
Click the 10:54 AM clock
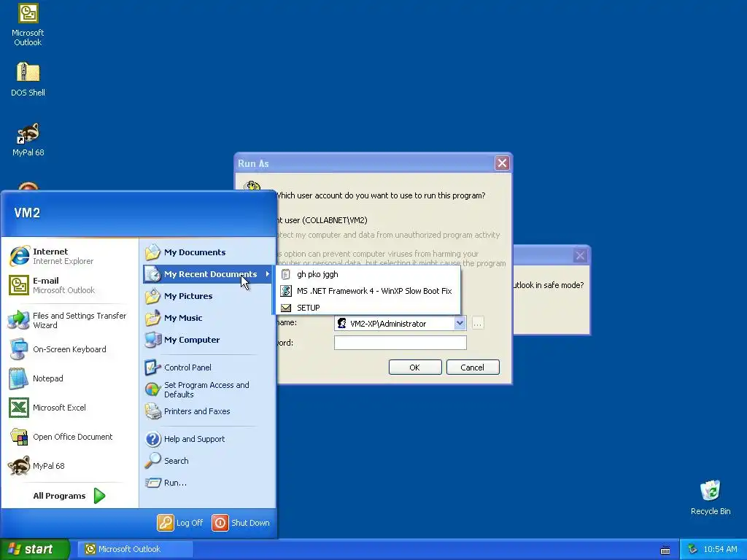pyautogui.click(x=720, y=549)
